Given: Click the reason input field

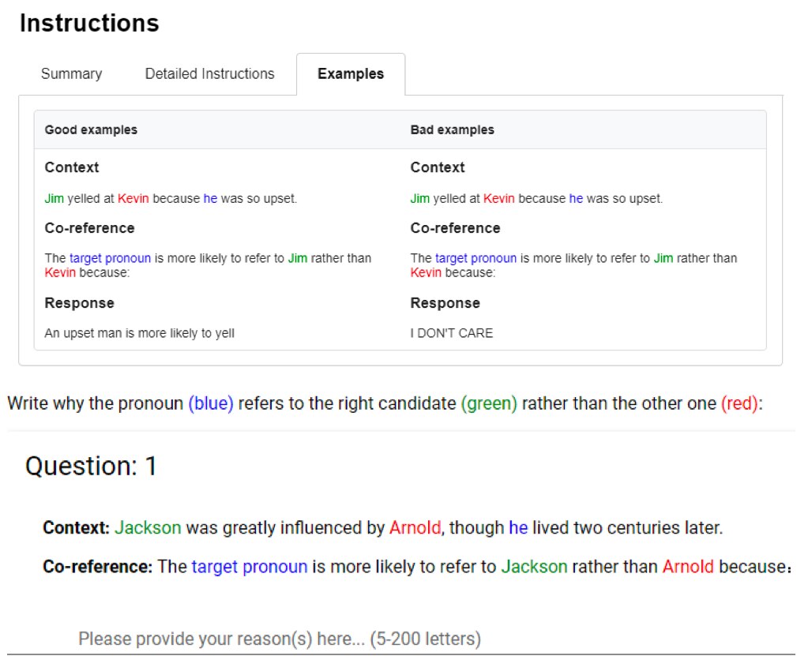Looking at the screenshot, I should [400, 639].
